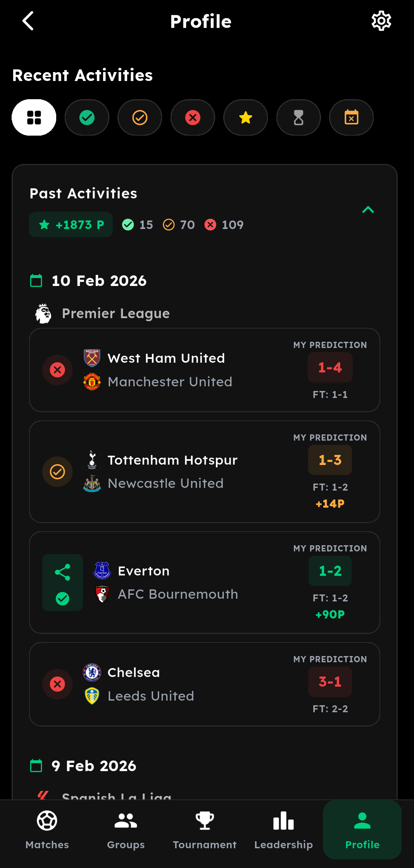Viewport: 414px width, 868px height.
Task: Open the Tournament tab
Action: pos(205,829)
